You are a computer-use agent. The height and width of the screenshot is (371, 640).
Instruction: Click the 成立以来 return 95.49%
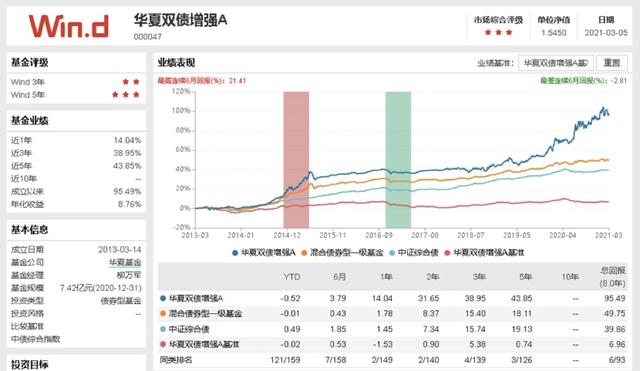pyautogui.click(x=127, y=191)
